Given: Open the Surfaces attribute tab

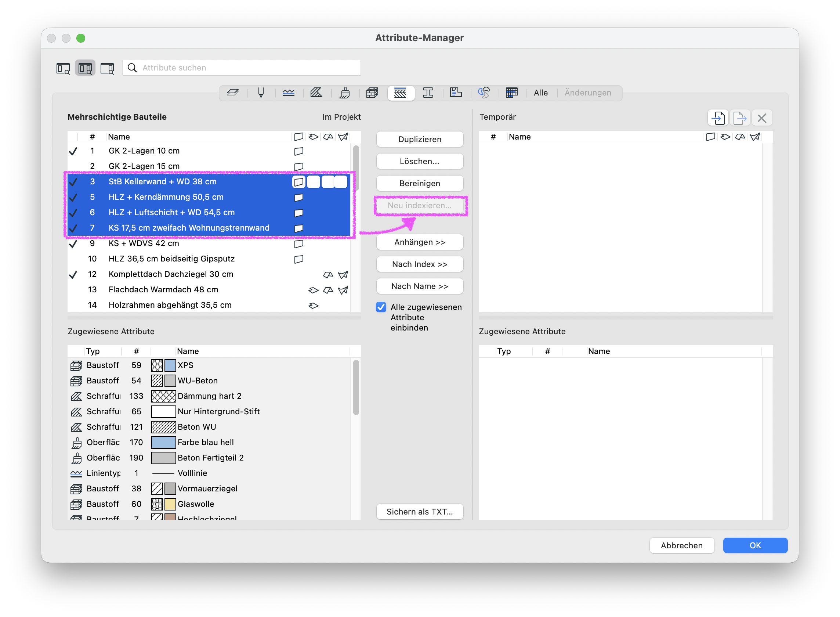Looking at the screenshot, I should pyautogui.click(x=345, y=93).
